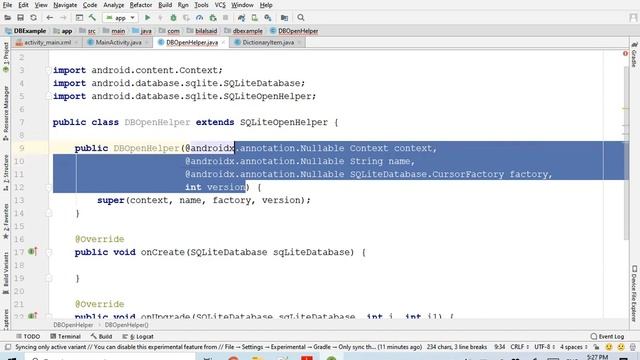Click the Stop square icon in toolbar
This screenshot has height=360, width=640.
pyautogui.click(x=225, y=18)
